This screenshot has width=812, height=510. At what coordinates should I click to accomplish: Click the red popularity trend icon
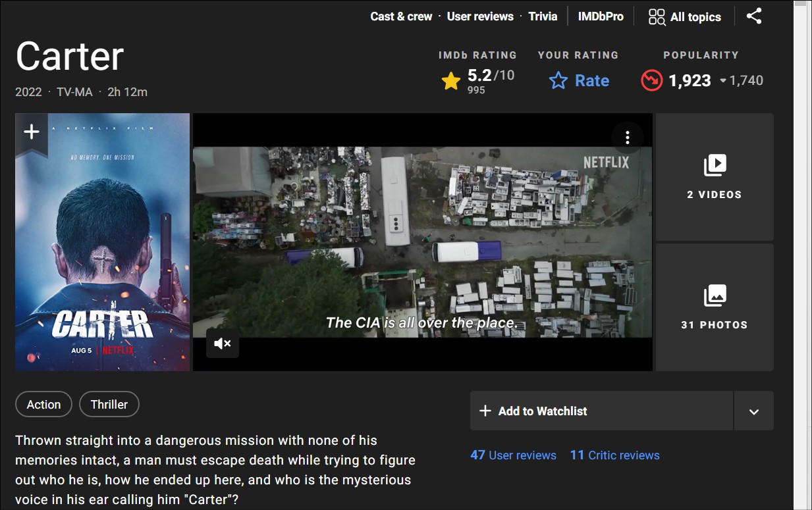(651, 81)
